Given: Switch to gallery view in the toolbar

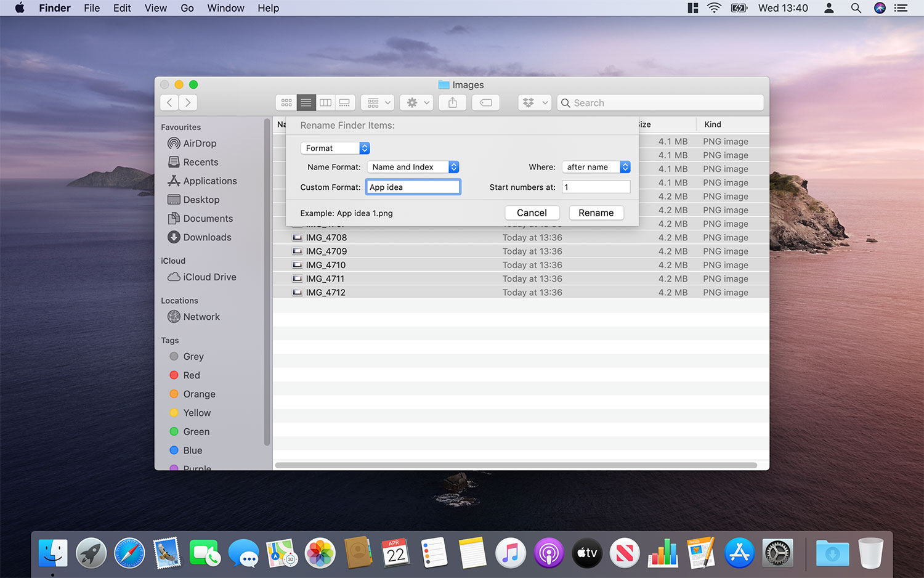Looking at the screenshot, I should (344, 102).
